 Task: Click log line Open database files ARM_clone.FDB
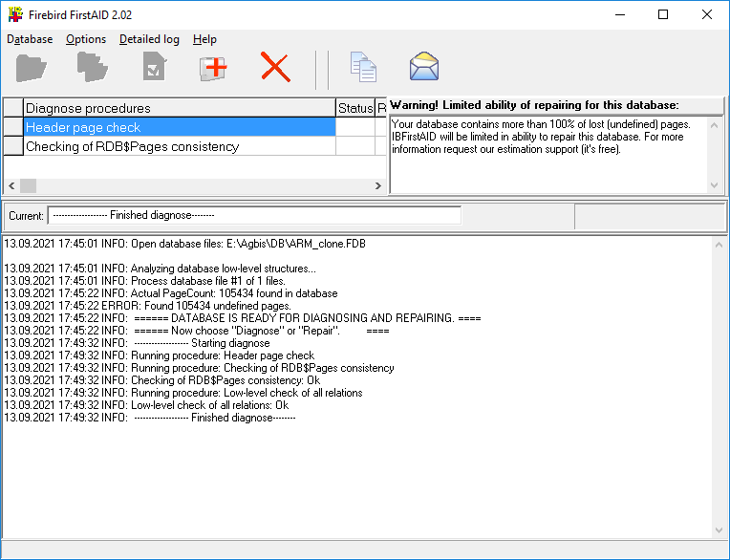tap(184, 244)
